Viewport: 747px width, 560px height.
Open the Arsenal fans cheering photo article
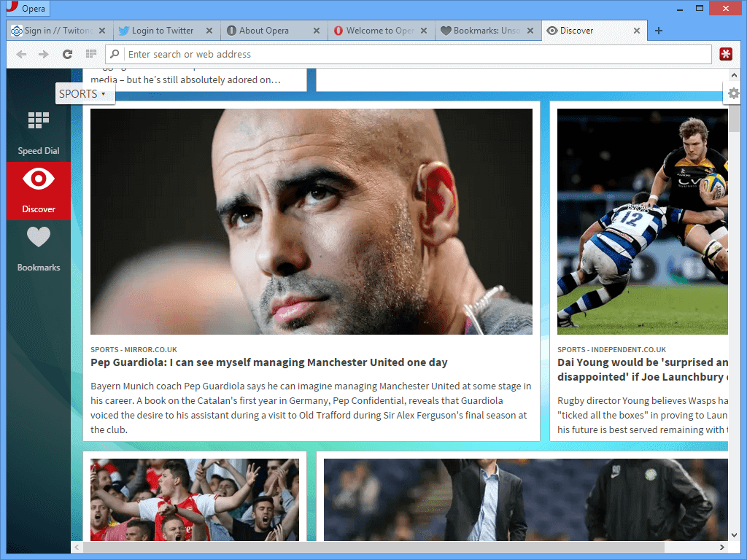click(195, 499)
